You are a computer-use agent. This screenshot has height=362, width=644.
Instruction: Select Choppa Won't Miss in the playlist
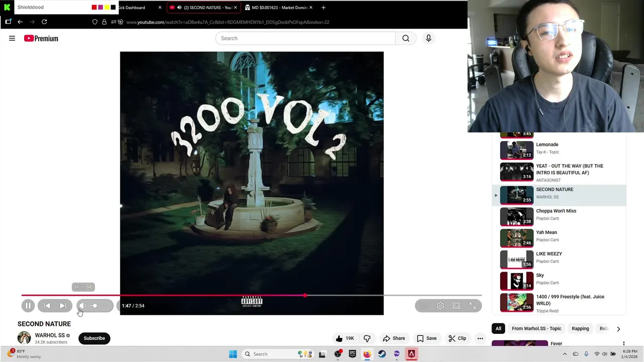(x=558, y=217)
